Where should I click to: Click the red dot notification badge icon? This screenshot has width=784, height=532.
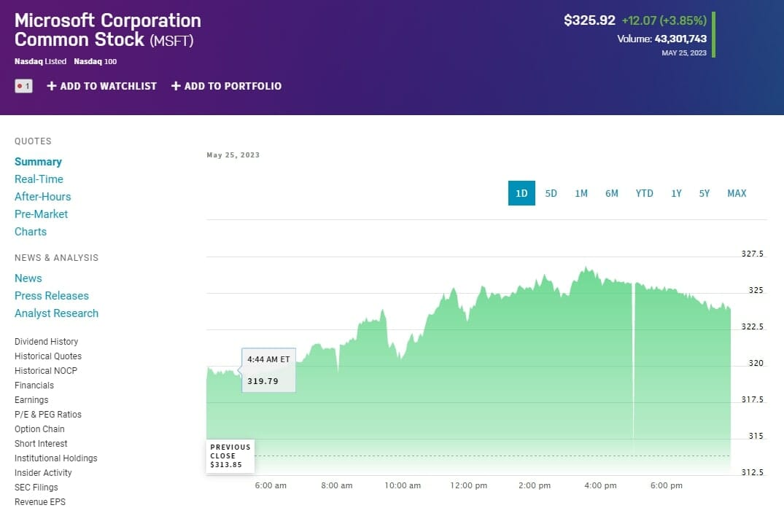click(23, 86)
